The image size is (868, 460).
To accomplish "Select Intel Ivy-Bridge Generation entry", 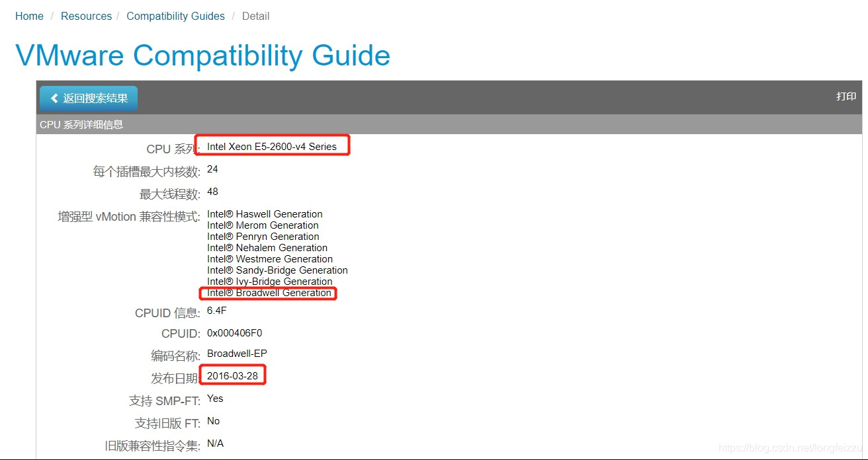I will point(270,282).
